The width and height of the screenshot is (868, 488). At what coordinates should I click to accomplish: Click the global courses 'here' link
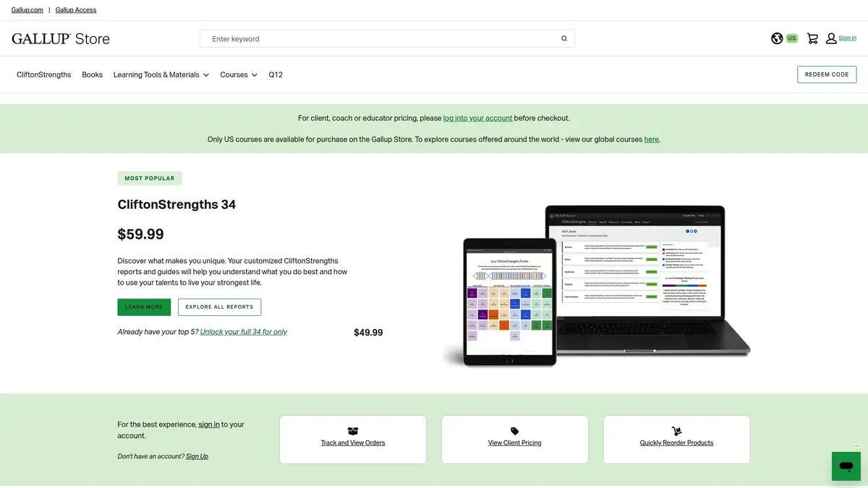[651, 140]
